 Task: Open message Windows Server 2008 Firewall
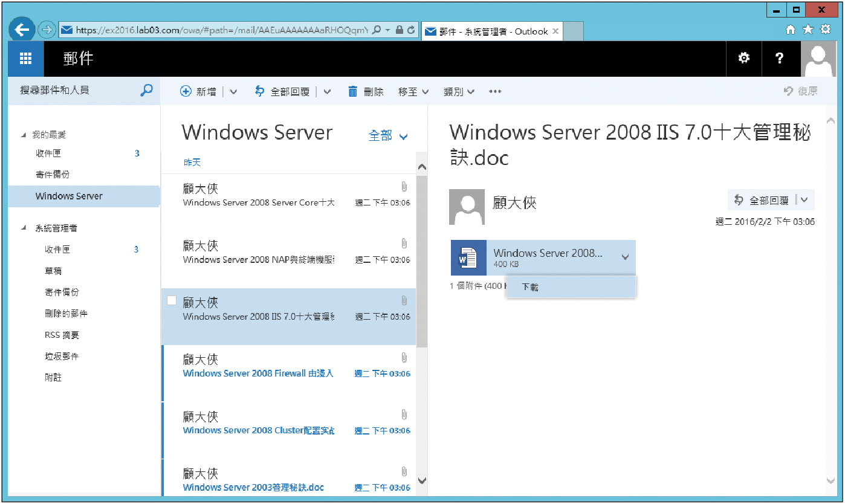click(289, 373)
